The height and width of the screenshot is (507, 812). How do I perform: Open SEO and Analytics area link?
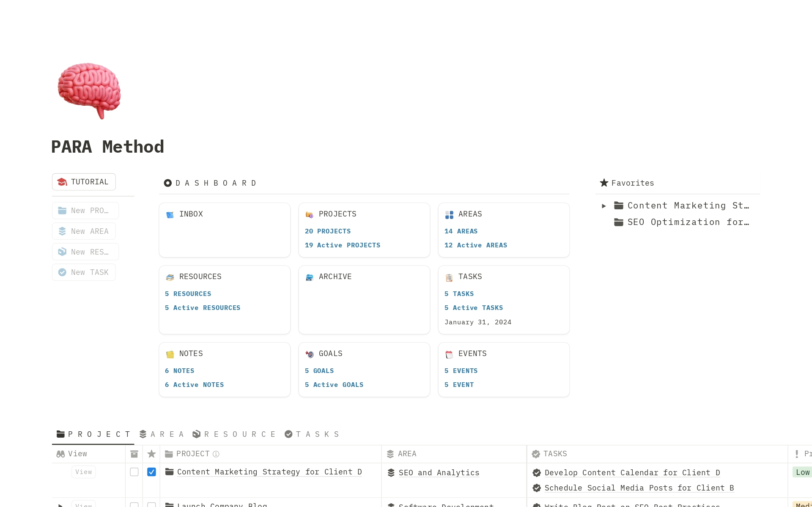[439, 473]
